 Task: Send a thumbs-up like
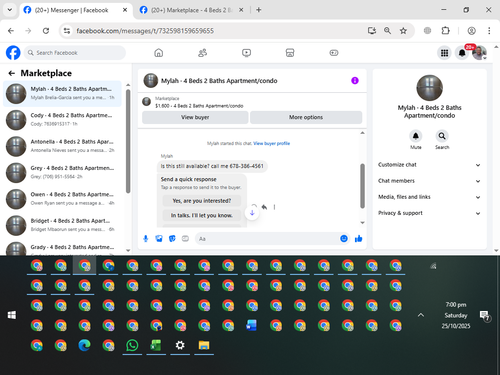(359, 239)
